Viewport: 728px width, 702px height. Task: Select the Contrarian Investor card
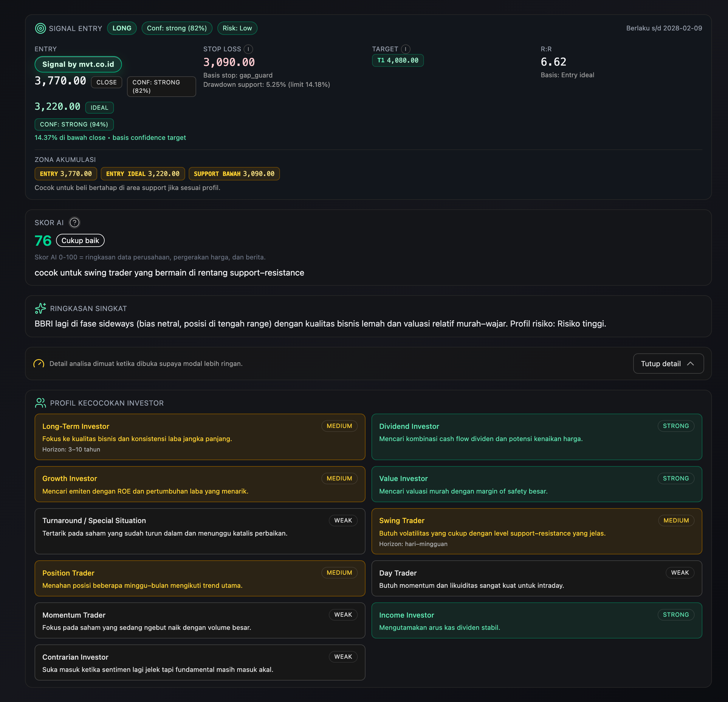pyautogui.click(x=199, y=662)
